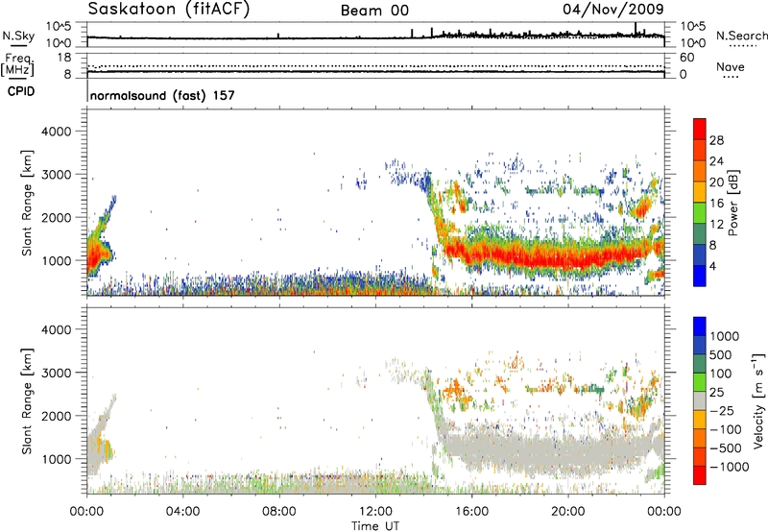Click the -1000 label on velocity colorbar
This screenshot has width=768, height=532.
tap(730, 467)
